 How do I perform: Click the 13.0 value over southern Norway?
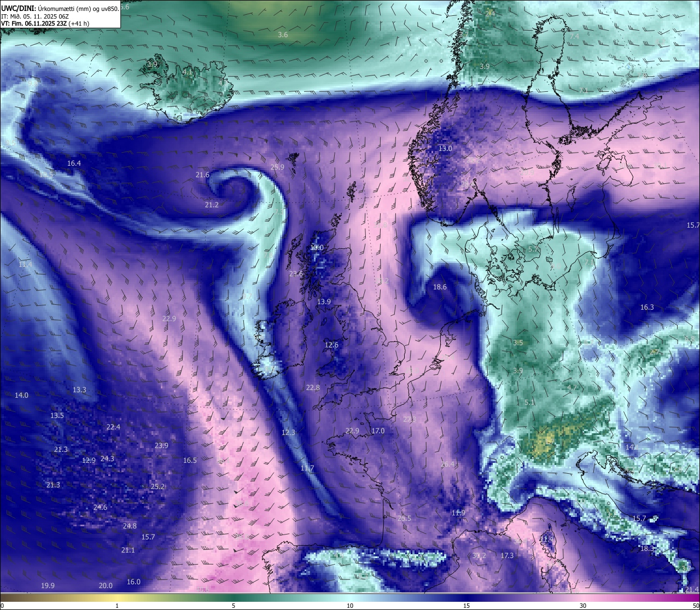coord(445,149)
